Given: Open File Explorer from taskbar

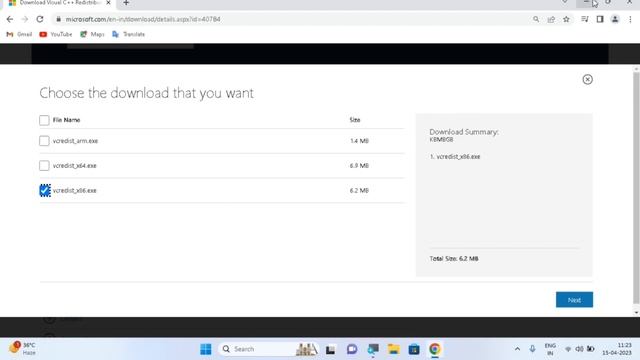Looking at the screenshot, I should coord(393,349).
